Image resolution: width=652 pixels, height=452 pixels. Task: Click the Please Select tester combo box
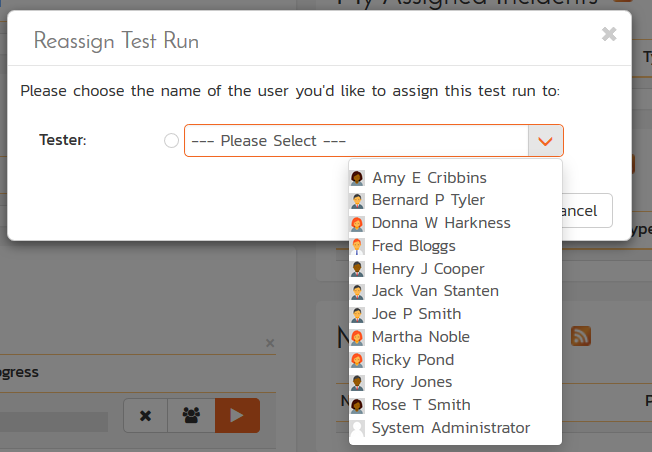point(356,141)
